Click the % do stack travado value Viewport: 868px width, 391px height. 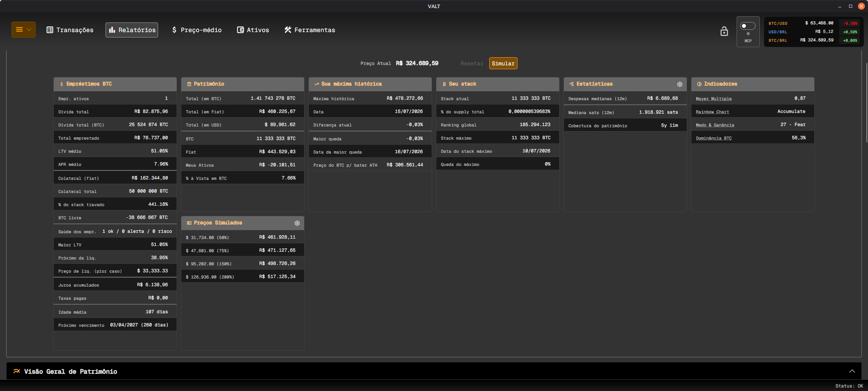tap(158, 204)
